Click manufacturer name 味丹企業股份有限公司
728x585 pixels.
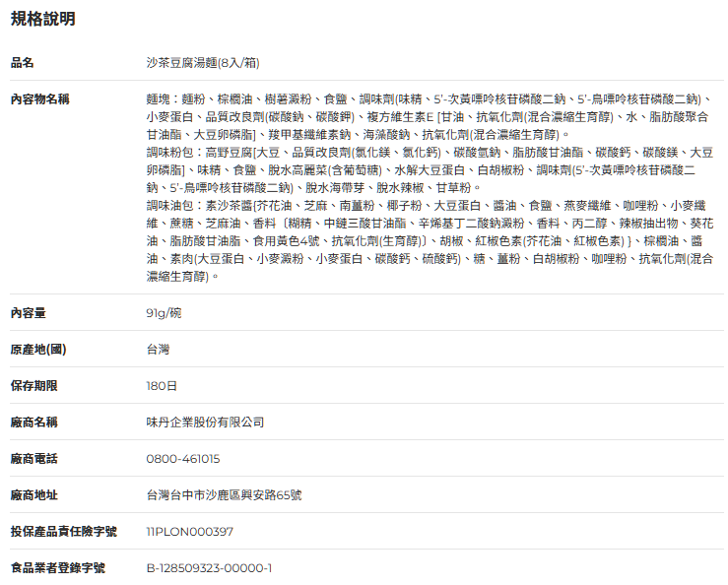click(205, 422)
